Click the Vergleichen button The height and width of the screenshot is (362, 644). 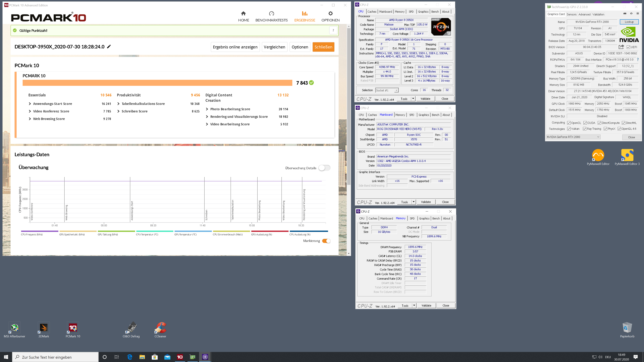274,47
